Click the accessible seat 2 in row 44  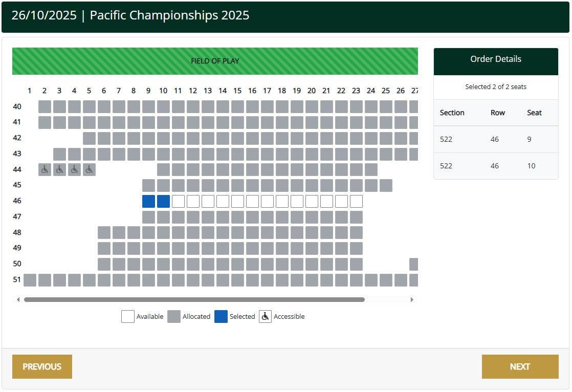45,170
